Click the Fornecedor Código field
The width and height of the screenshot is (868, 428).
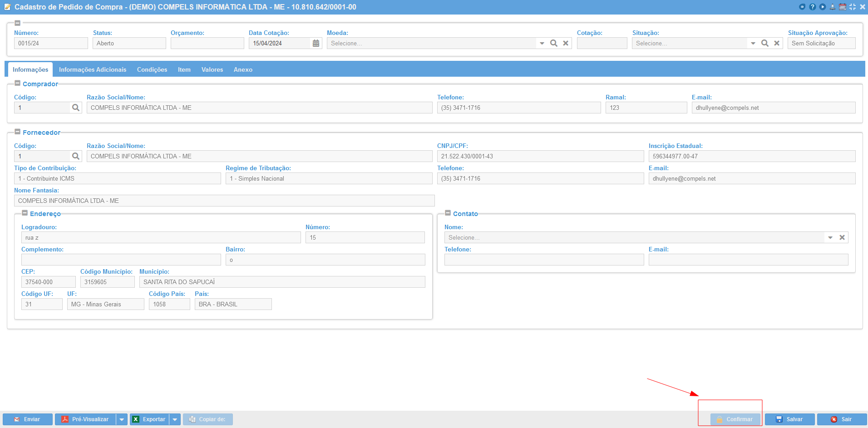tap(42, 156)
